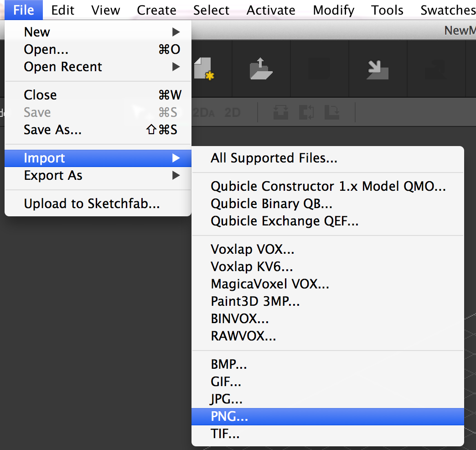Import Qubicle Exchange QEF... file
Image resolution: width=476 pixels, height=450 pixels.
tap(328, 221)
